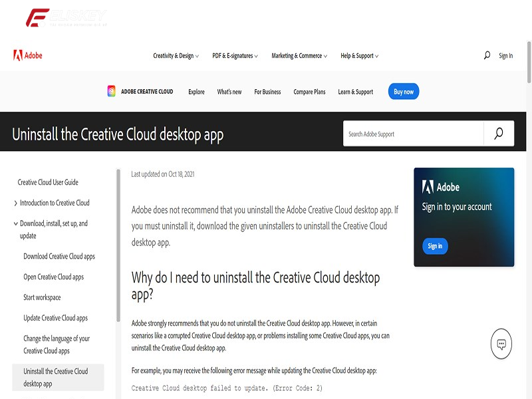Click the Buy now button

coord(403,91)
